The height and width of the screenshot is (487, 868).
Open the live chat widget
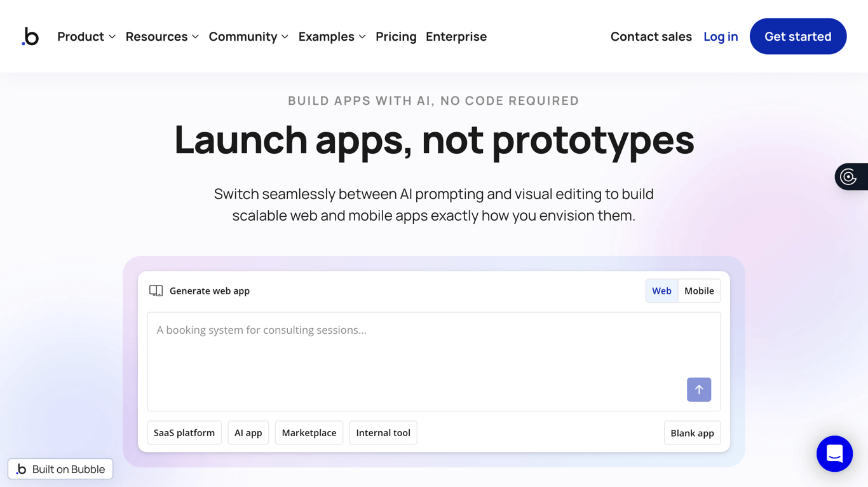(x=834, y=454)
